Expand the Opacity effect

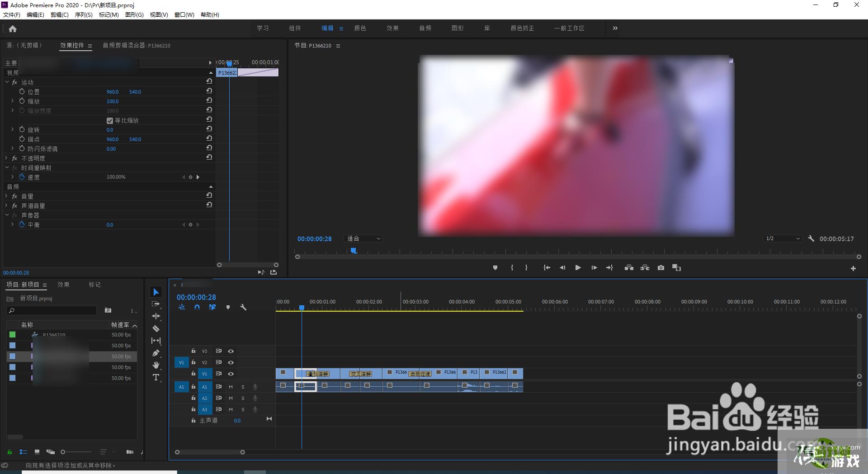[6, 158]
